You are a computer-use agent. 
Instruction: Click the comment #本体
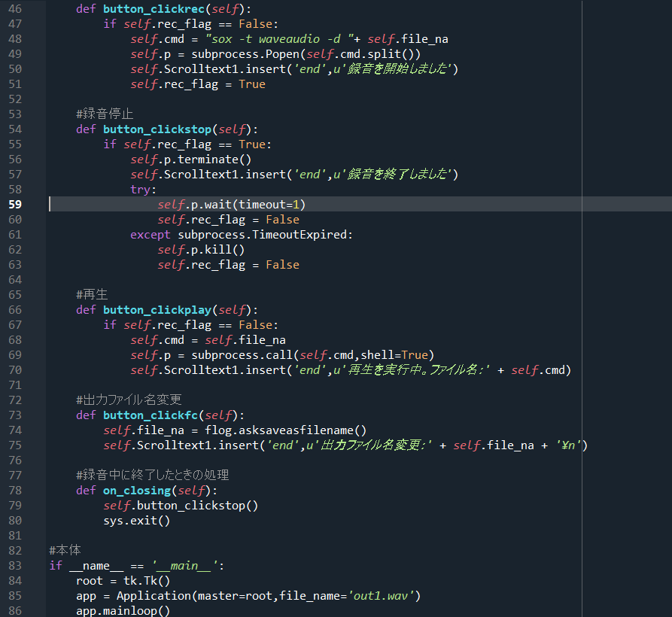[65, 551]
